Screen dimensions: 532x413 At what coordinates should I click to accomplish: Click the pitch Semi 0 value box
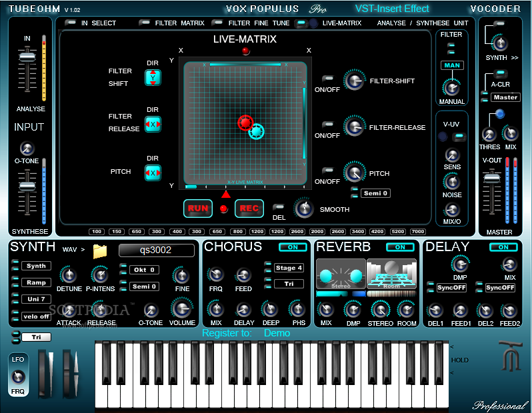click(x=375, y=193)
